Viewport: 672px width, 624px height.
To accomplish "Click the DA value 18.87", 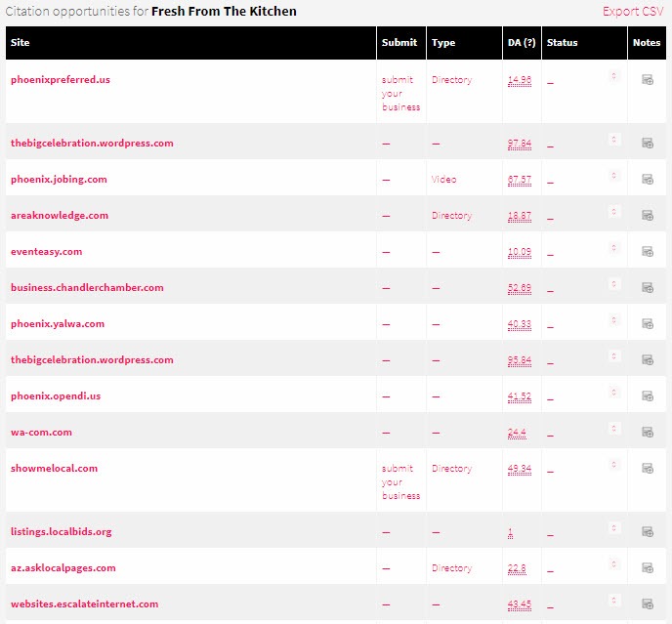I will [x=520, y=216].
